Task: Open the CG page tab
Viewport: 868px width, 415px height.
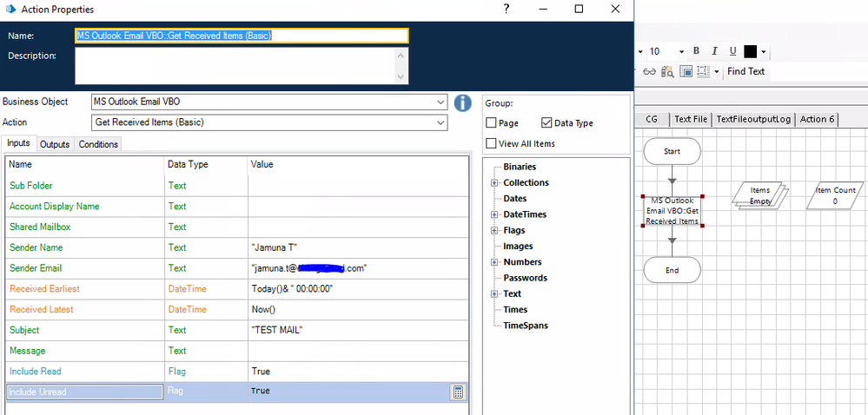Action: pyautogui.click(x=652, y=119)
